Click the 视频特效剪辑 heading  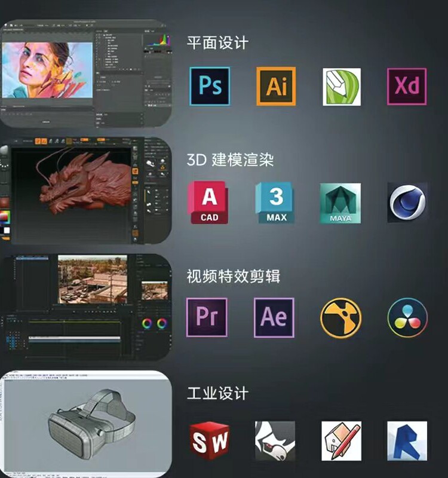coord(234,276)
